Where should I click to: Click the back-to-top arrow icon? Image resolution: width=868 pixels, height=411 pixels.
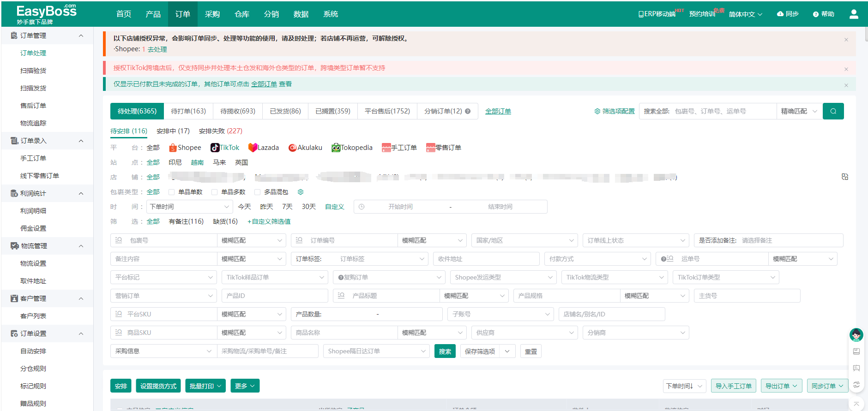click(x=856, y=403)
